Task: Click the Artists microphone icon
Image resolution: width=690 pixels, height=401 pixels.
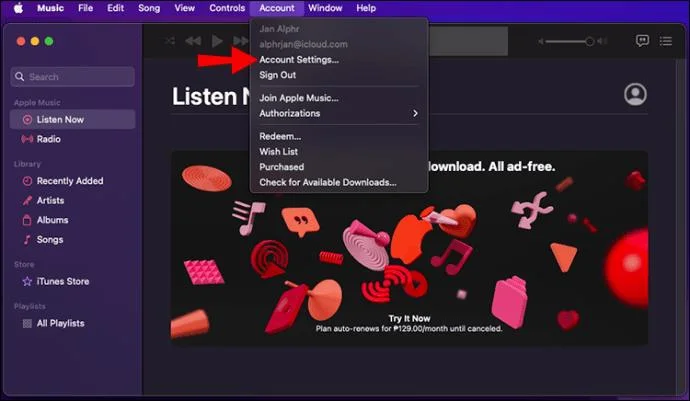Action: tap(27, 200)
